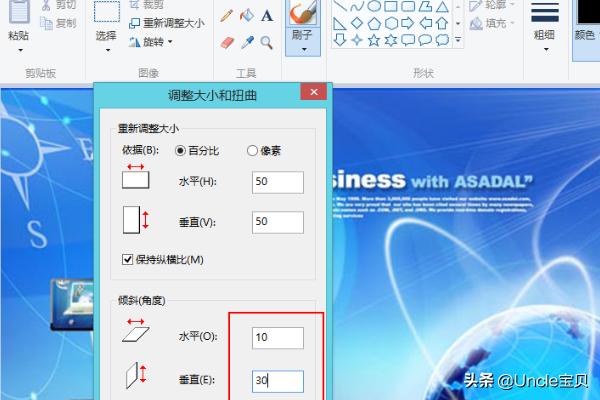Viewport: 600px width, 400px height.
Task: Open the 粘贴 paste dropdown arrow
Action: click(x=20, y=50)
